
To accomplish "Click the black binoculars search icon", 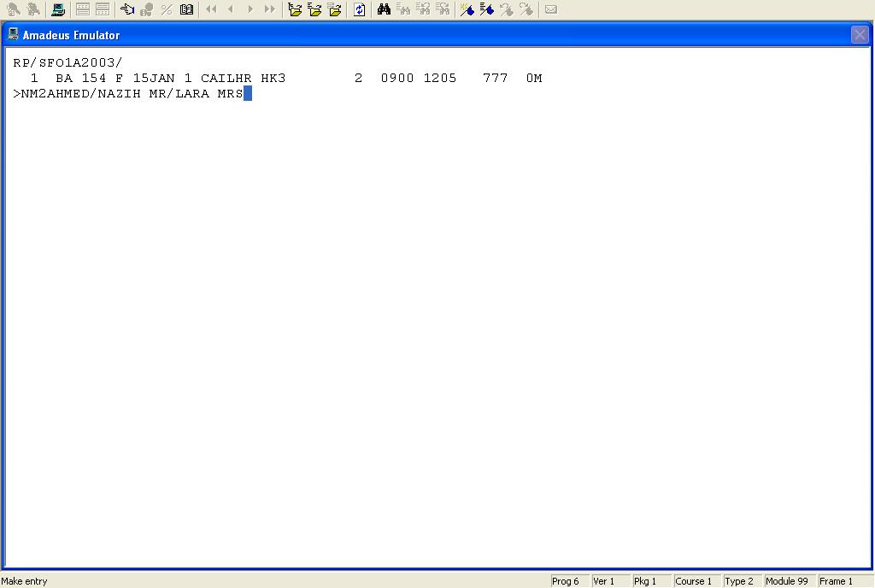I will [x=384, y=9].
